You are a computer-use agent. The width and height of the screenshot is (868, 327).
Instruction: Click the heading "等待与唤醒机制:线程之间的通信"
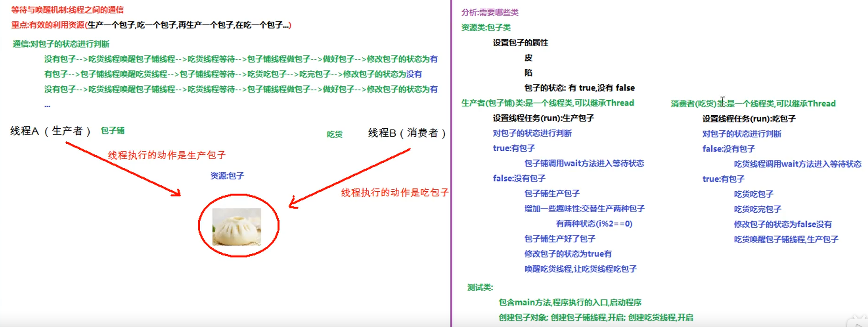click(x=67, y=10)
